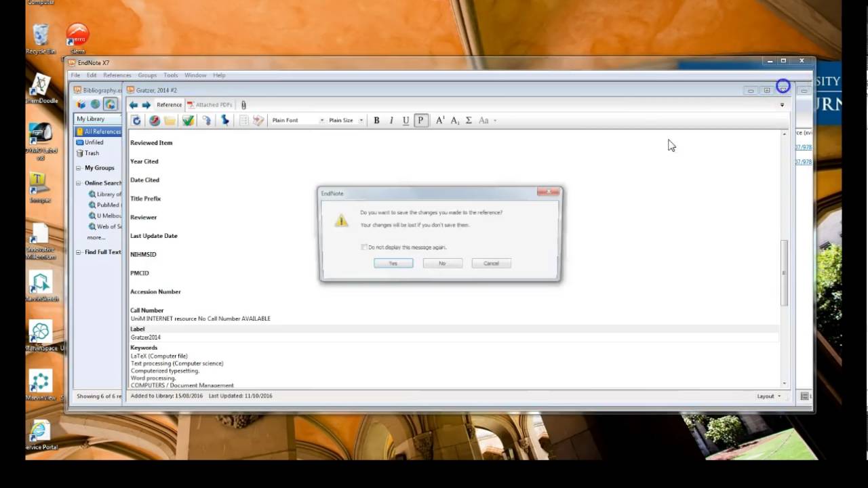Click Cancel in the EndNote dialog
Image resolution: width=868 pixels, height=488 pixels.
coord(491,263)
